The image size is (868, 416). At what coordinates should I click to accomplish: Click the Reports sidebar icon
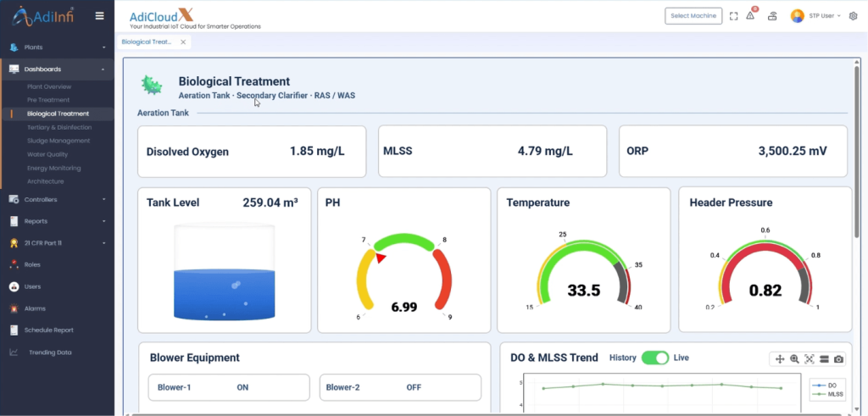[14, 221]
